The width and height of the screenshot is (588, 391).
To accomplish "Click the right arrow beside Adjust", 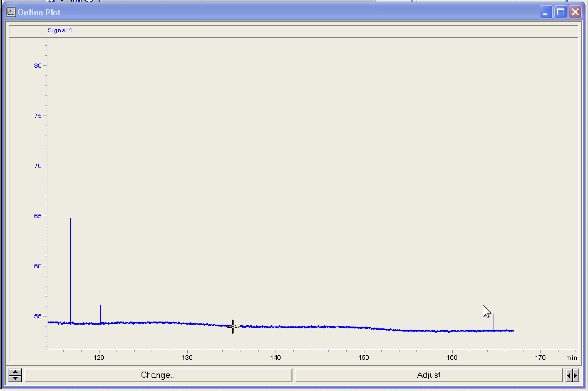I will tap(575, 375).
